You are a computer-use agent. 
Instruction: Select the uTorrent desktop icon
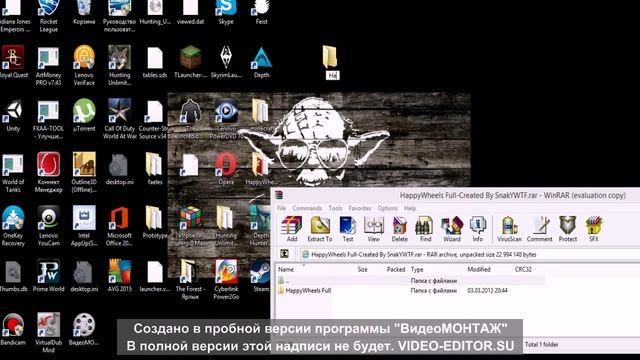pyautogui.click(x=84, y=115)
